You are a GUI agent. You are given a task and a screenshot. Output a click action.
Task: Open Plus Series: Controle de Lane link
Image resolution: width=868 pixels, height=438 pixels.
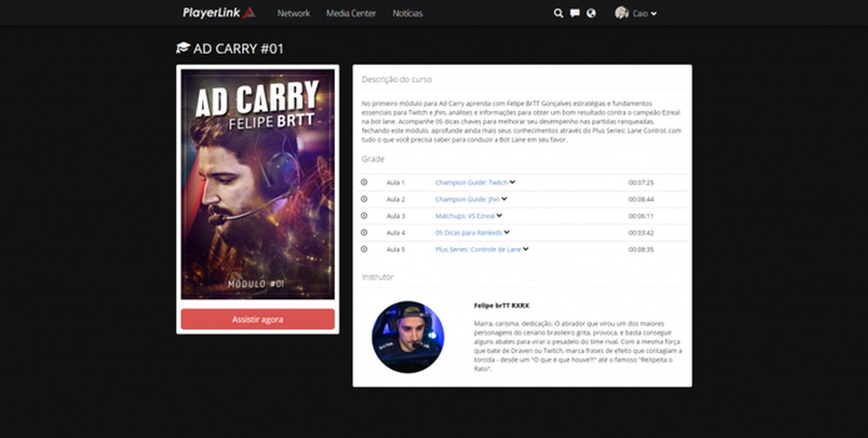click(x=477, y=250)
